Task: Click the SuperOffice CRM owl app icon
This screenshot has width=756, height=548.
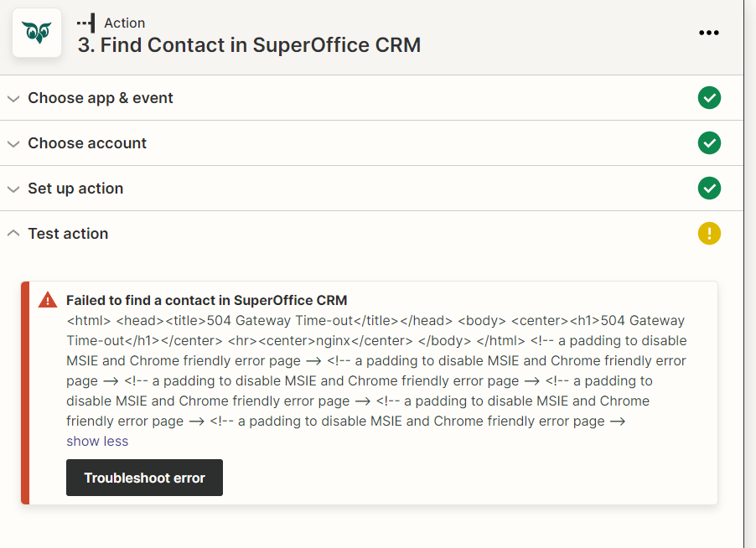Action: click(37, 33)
